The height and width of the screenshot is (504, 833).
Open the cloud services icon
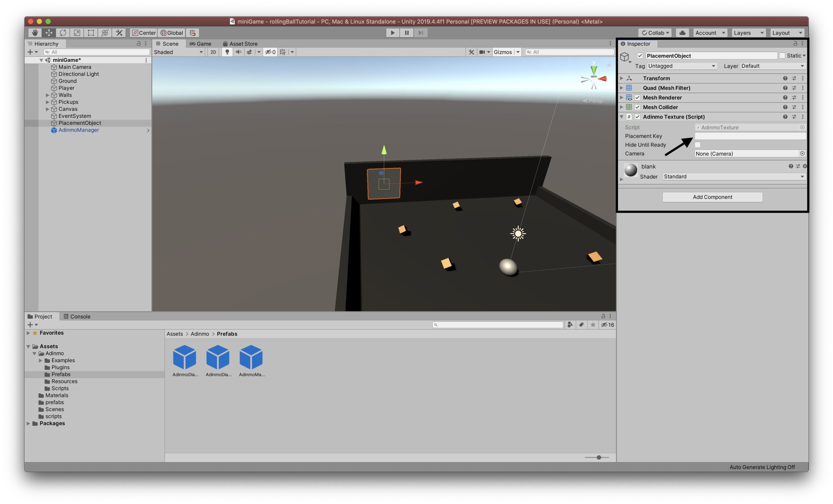click(683, 33)
